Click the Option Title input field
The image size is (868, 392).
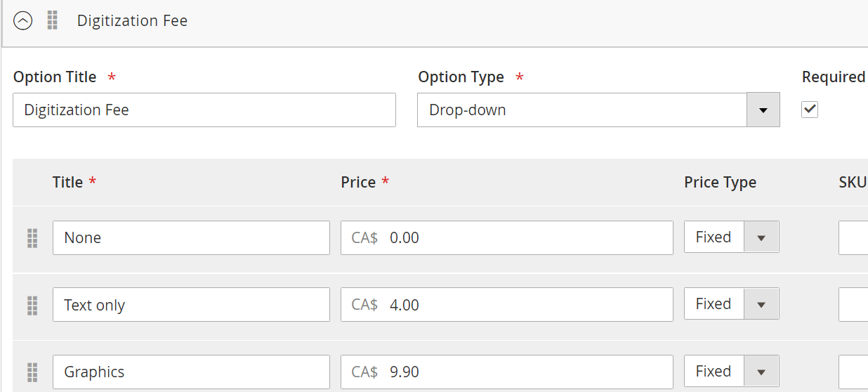tap(204, 110)
